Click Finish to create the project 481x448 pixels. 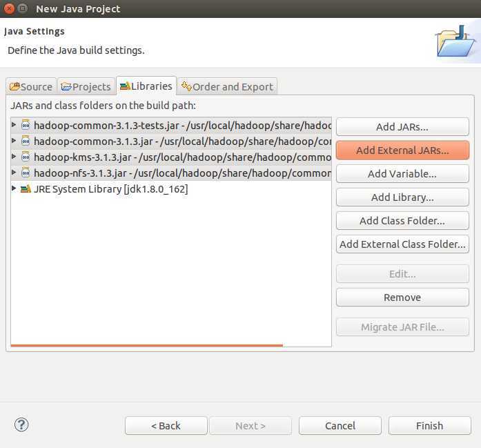pyautogui.click(x=429, y=426)
